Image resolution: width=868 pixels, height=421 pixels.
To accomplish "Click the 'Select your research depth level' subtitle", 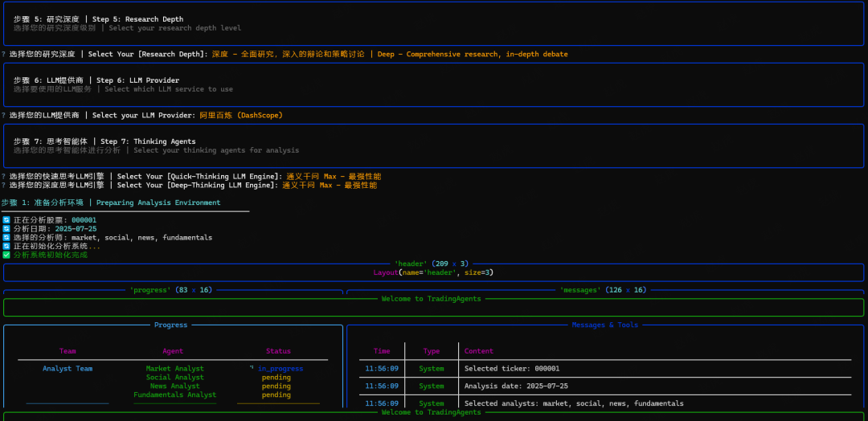I will 175,27.
